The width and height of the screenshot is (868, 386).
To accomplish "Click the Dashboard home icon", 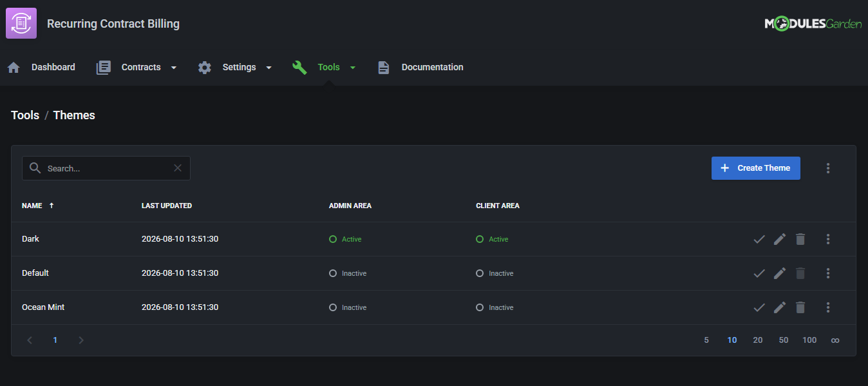I will (14, 67).
